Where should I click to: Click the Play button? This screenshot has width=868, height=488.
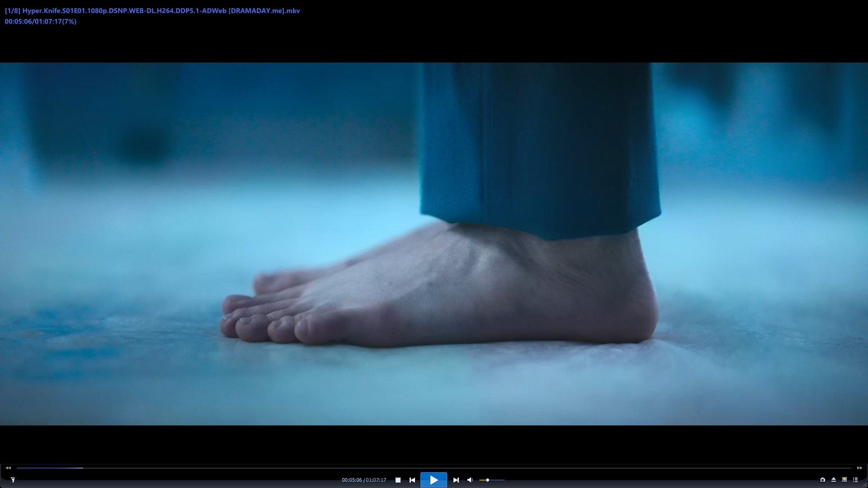click(434, 480)
